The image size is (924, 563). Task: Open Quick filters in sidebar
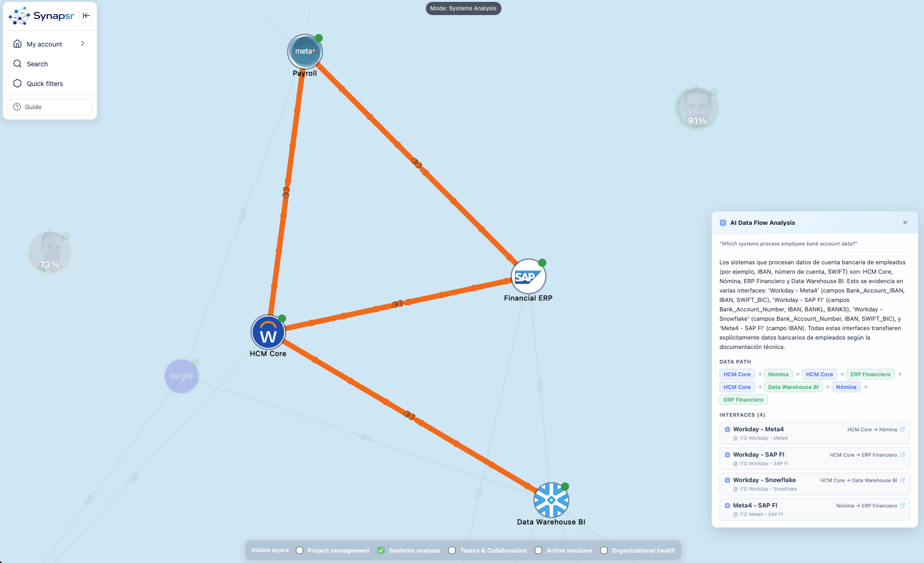tap(45, 84)
